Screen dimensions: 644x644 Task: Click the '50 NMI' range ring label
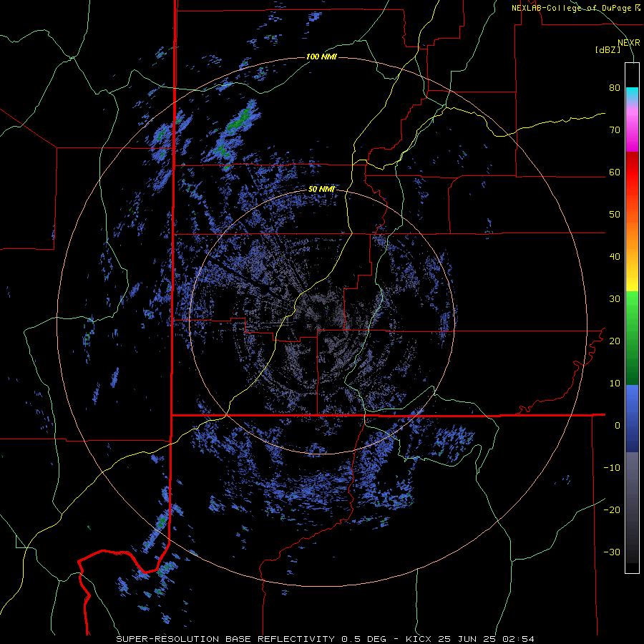click(321, 190)
